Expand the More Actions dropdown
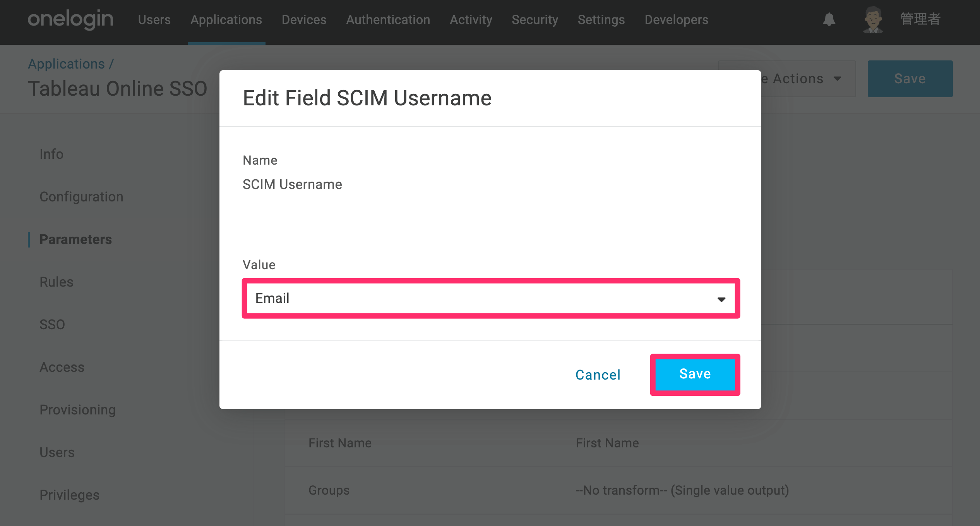The height and width of the screenshot is (526, 980). point(787,79)
